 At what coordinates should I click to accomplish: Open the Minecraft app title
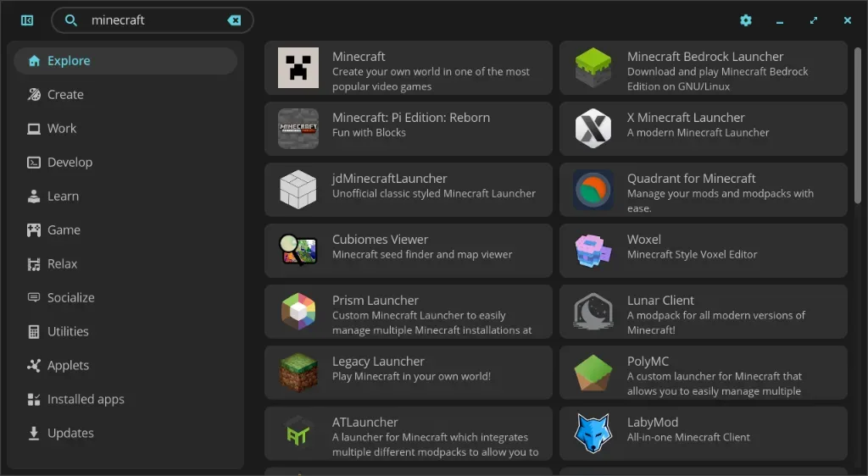(x=359, y=57)
